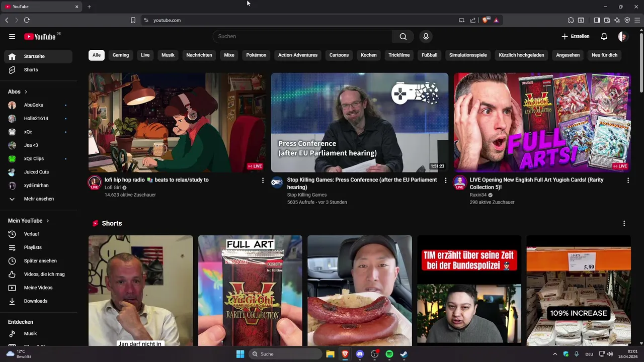
Task: Expand Mehr ansehen subscriptions list
Action: [x=38, y=199]
